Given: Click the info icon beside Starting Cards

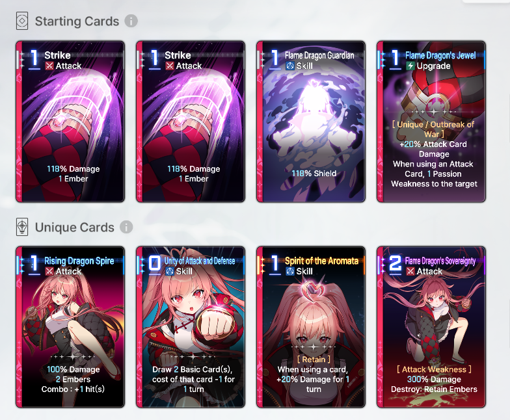Looking at the screenshot, I should coord(131,21).
